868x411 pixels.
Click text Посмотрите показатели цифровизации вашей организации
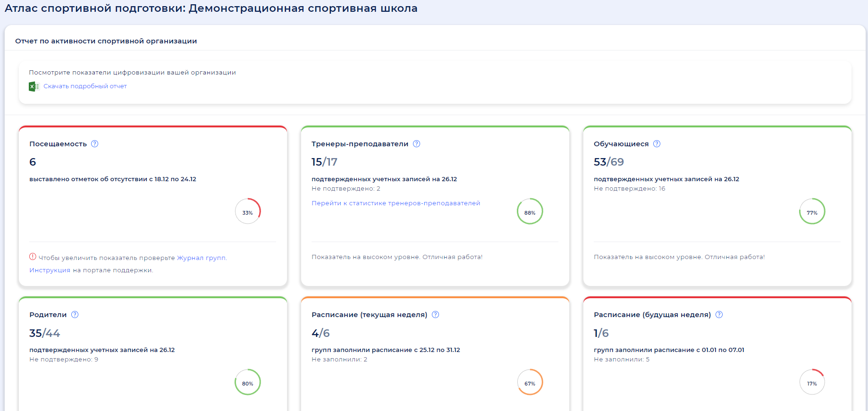[x=132, y=72]
